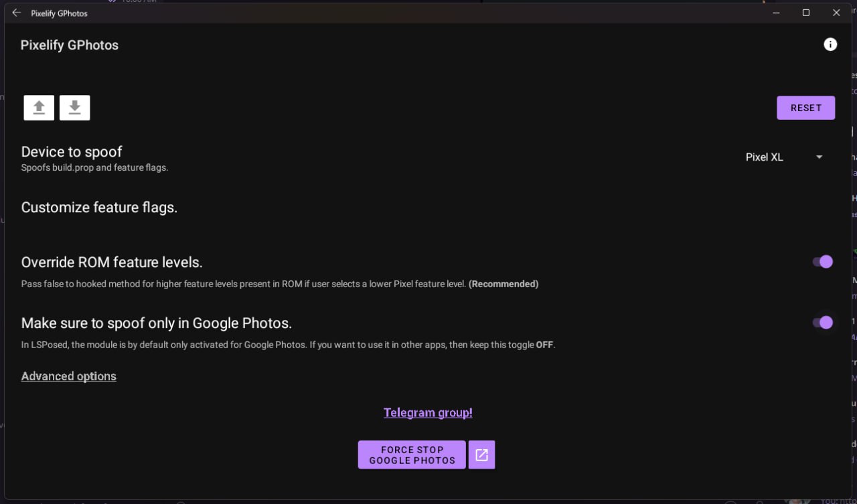Click 'Spoofs build.prop and feature flags.' text
This screenshot has width=857, height=504.
[x=94, y=167]
